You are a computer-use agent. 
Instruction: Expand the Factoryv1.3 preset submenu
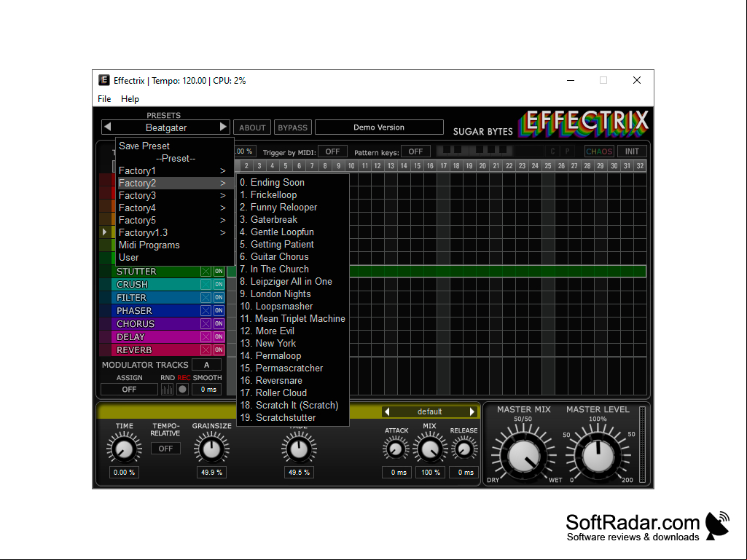176,233
